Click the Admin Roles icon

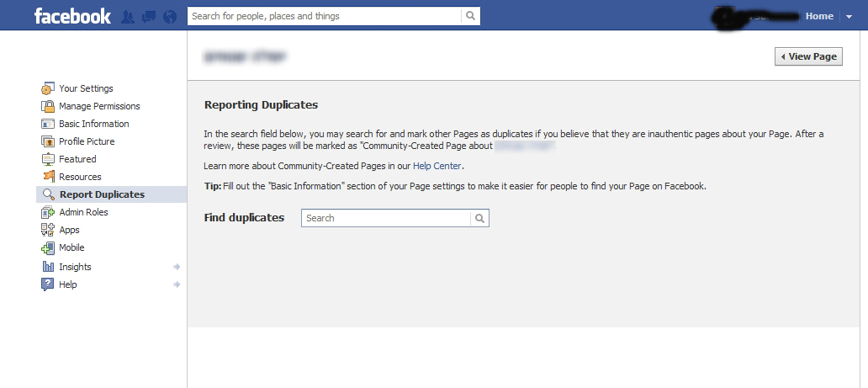point(48,212)
